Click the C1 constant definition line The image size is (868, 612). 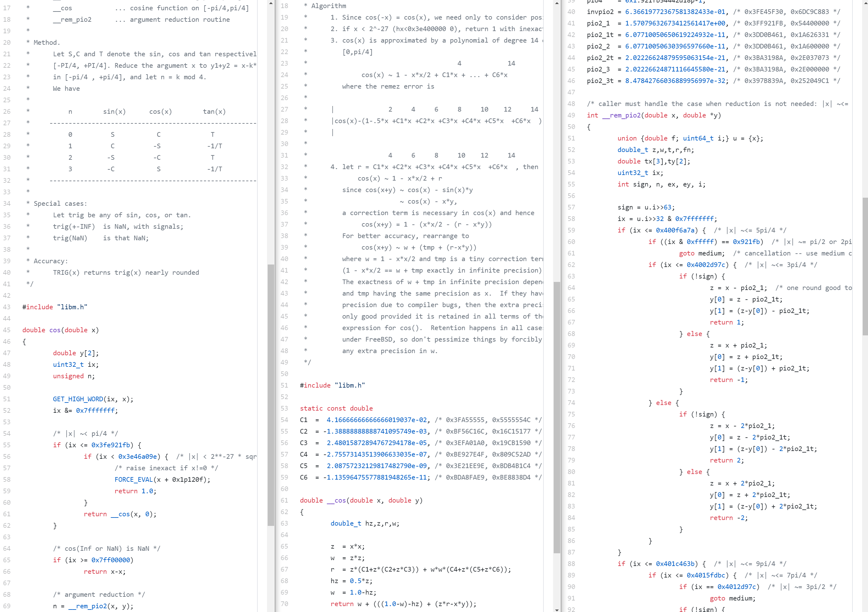coord(363,420)
